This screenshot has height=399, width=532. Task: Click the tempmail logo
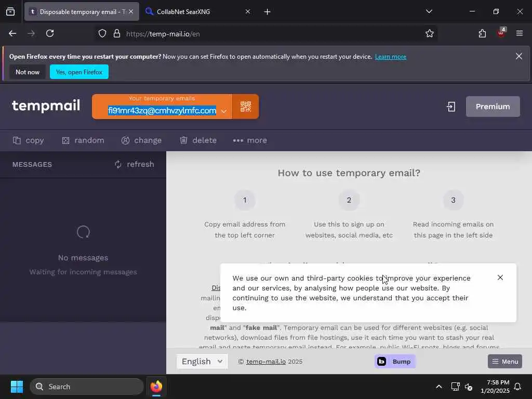point(46,105)
